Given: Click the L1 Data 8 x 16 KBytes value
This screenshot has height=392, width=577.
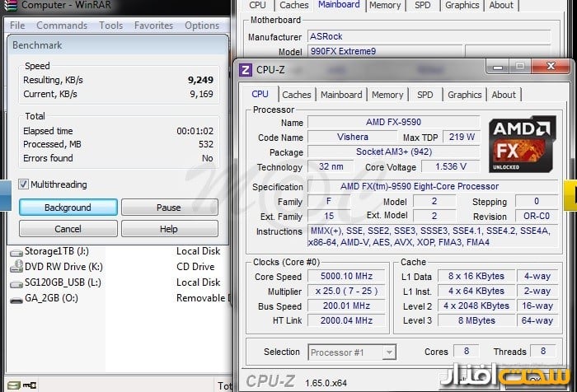Looking at the screenshot, I should 476,276.
